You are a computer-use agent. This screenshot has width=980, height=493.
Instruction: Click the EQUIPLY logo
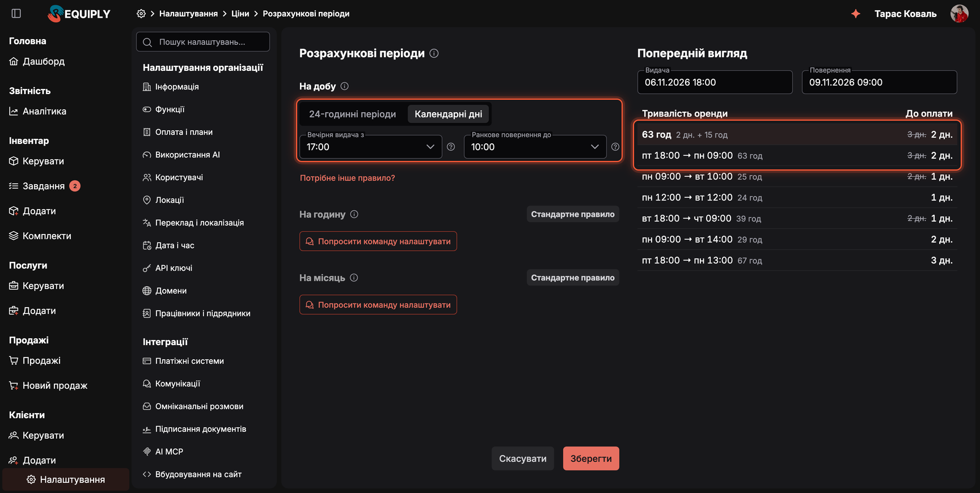[79, 14]
